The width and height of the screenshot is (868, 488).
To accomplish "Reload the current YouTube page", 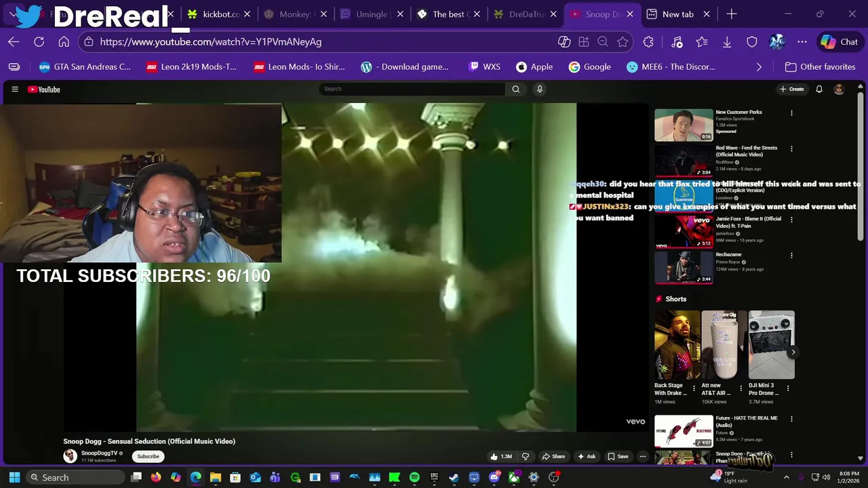I will click(39, 42).
